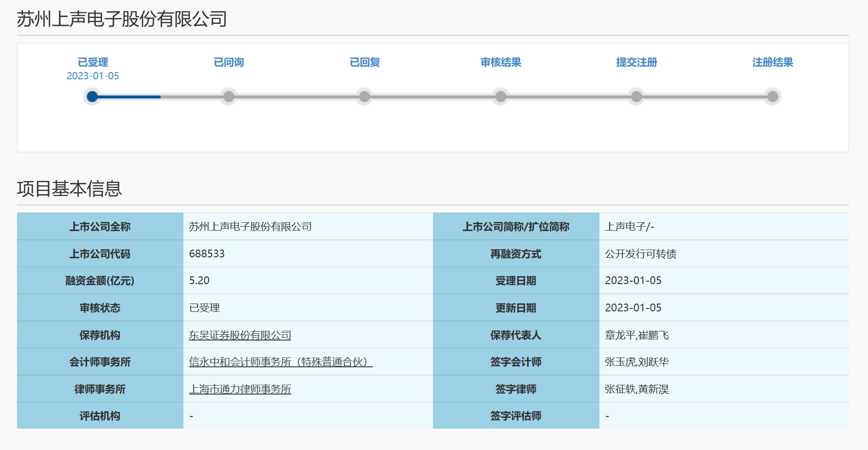Click the 项目基本信息 section heading
Image resolution: width=868 pixels, height=450 pixels.
coord(70,189)
